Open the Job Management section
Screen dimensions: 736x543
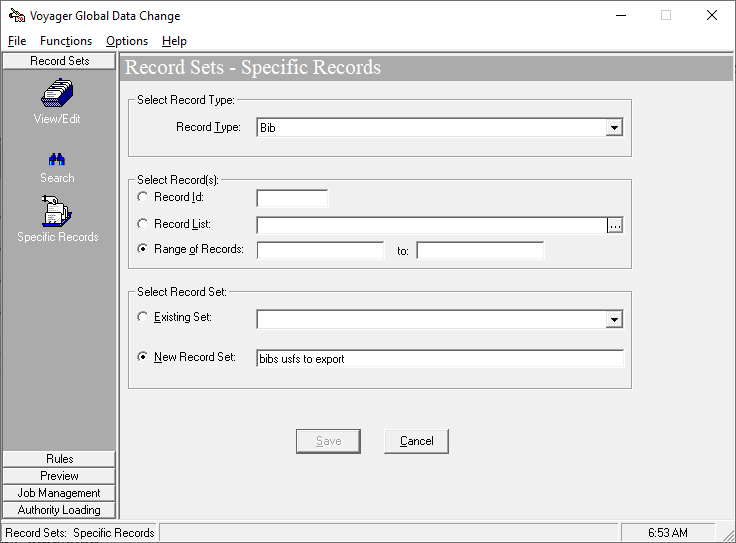click(x=59, y=493)
